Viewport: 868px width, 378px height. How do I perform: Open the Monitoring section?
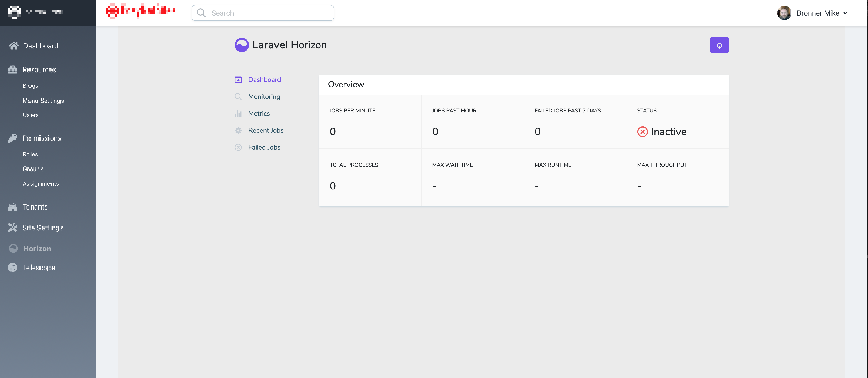point(264,97)
